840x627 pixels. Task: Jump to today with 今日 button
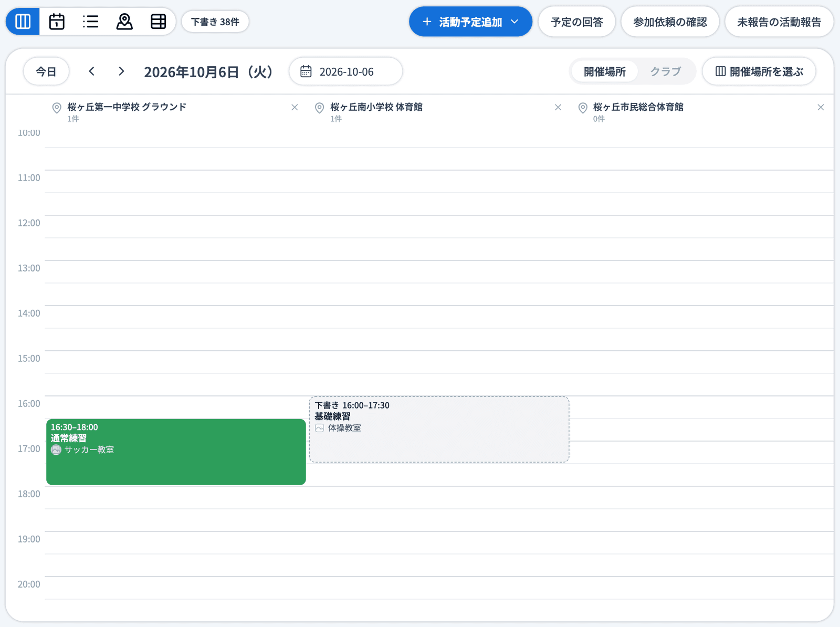coord(46,71)
